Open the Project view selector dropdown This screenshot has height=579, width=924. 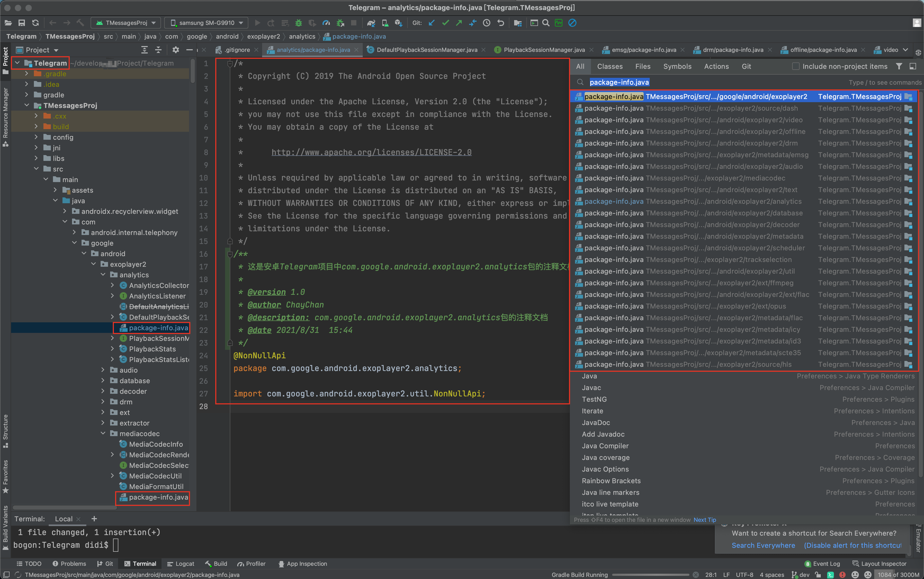click(x=38, y=50)
